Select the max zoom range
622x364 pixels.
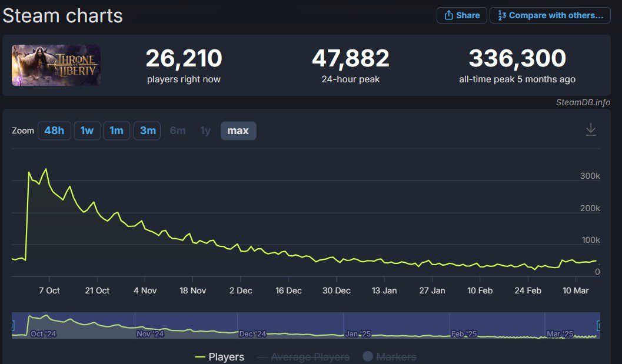point(238,131)
